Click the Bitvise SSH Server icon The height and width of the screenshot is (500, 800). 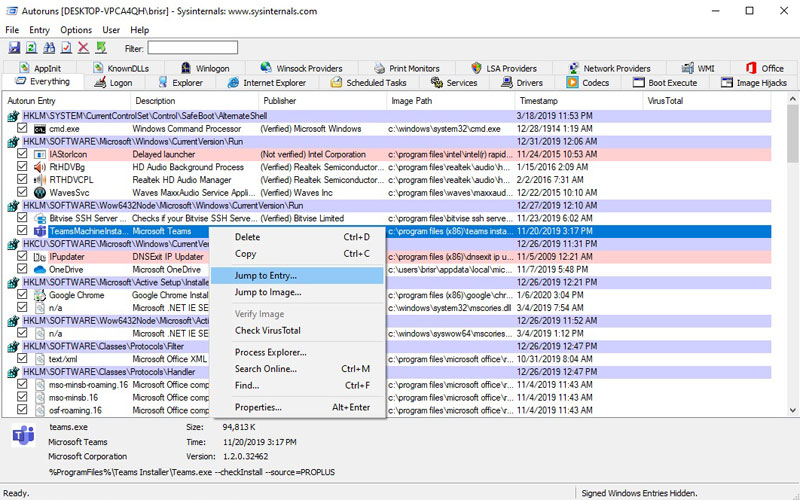[40, 218]
